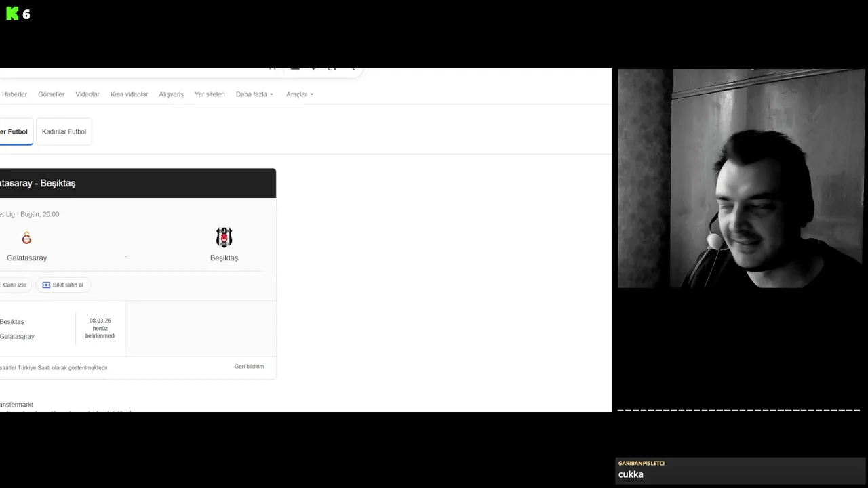The width and height of the screenshot is (868, 488).
Task: Click the Türkiye Saati timezone note
Action: click(x=54, y=367)
